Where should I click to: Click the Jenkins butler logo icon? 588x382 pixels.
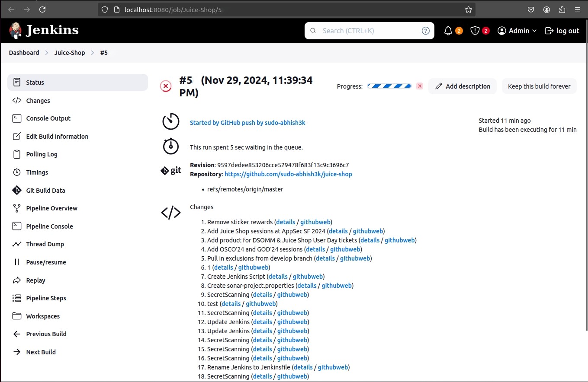[x=16, y=30]
